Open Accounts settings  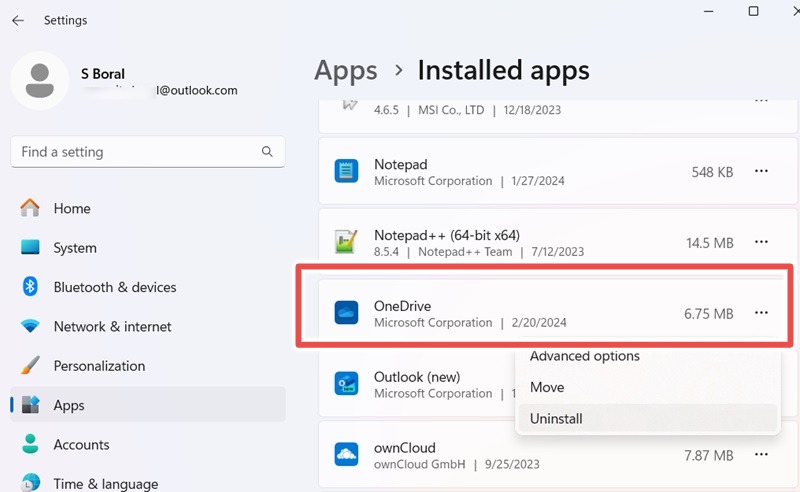148,445
